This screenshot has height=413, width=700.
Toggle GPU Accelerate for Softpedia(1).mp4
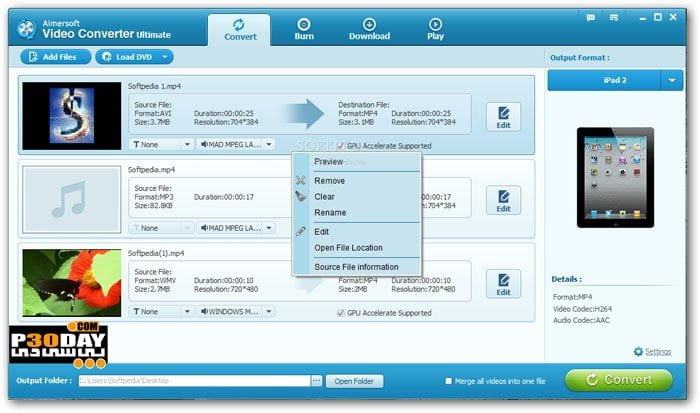(x=341, y=313)
